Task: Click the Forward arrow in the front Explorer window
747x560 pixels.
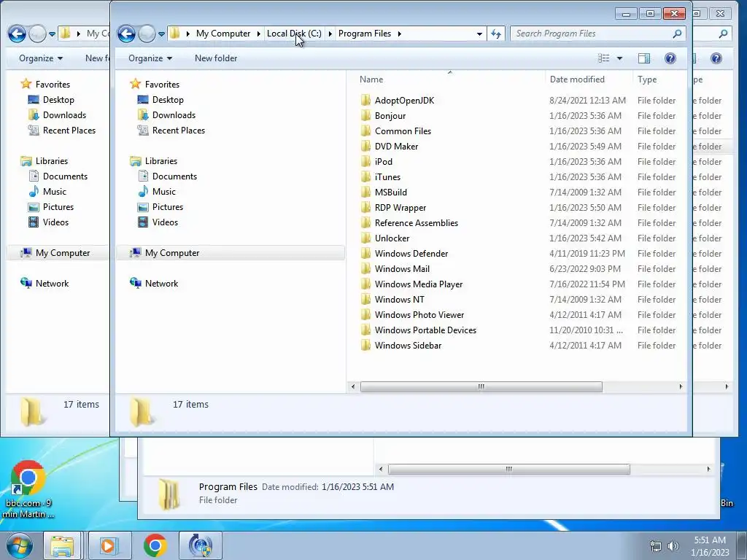Action: (147, 34)
